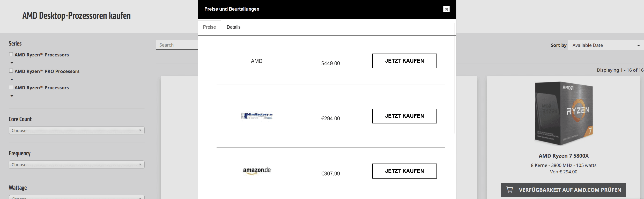
Task: Click the Mindfactory.de retailer logo
Action: coord(257,116)
